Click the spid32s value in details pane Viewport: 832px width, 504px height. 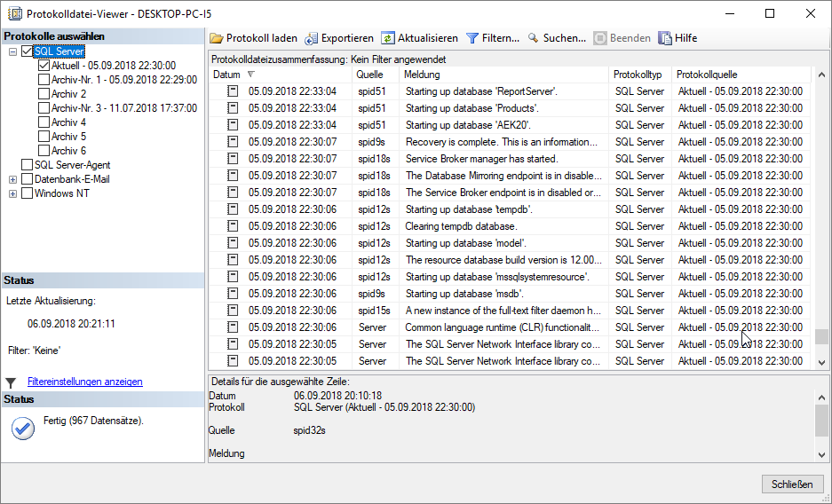point(309,431)
